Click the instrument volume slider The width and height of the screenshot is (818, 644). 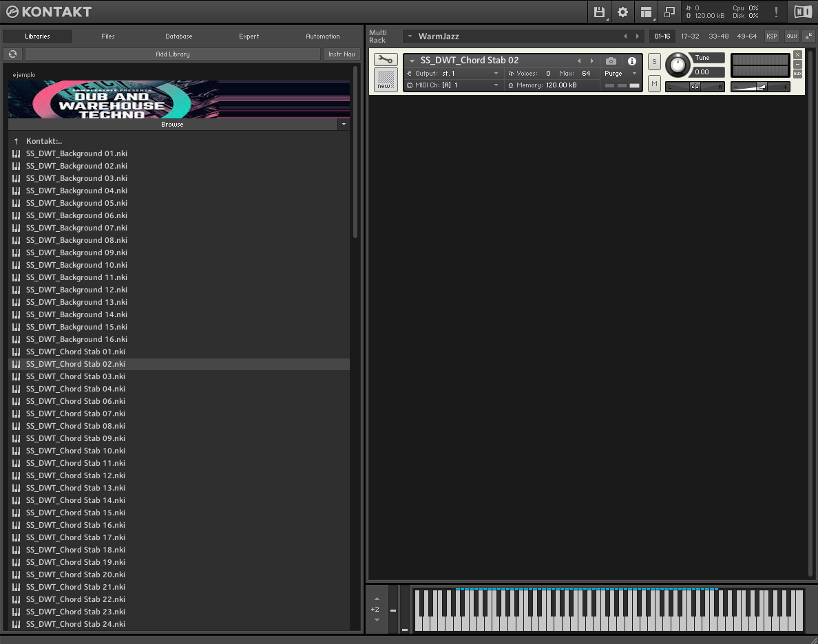[761, 87]
